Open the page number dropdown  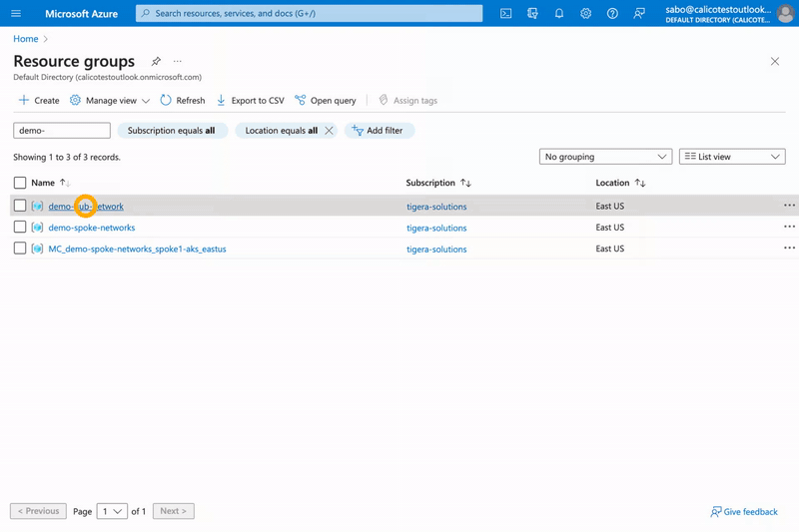pos(112,511)
